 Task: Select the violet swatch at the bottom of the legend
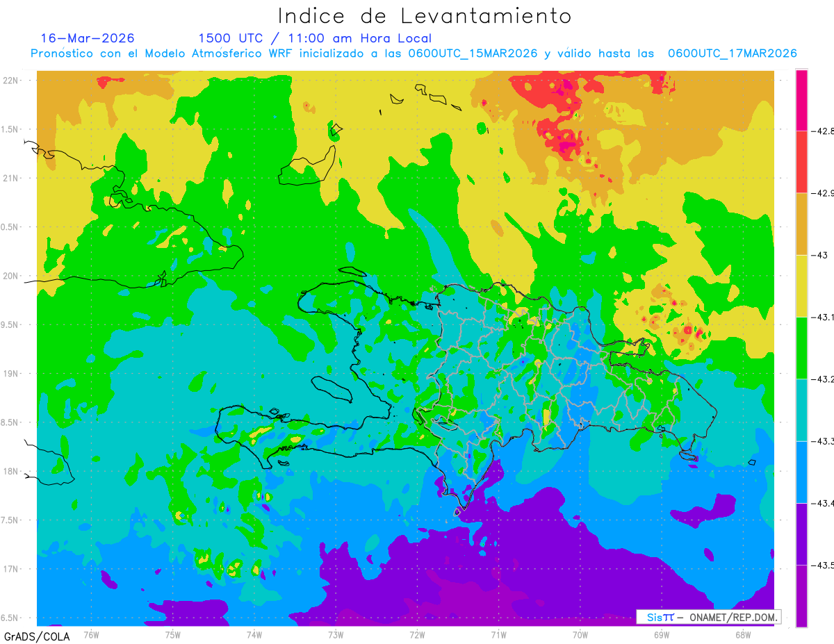[801, 596]
